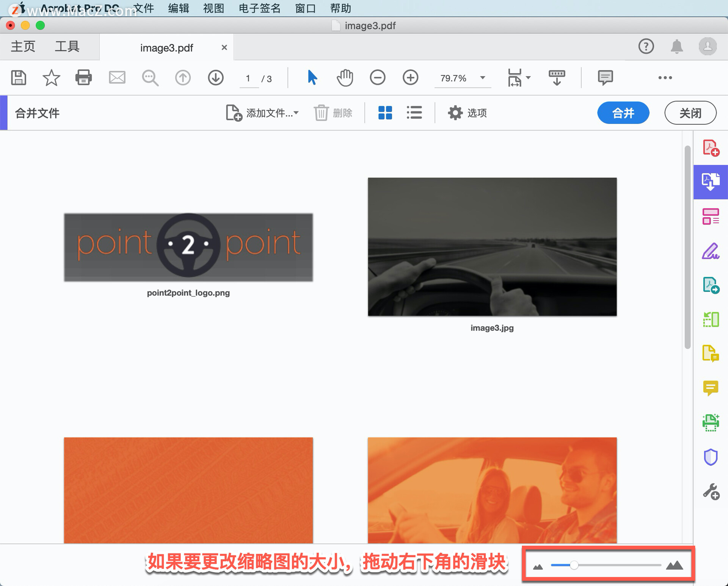Select the point2point_logo.png thumbnail

pyautogui.click(x=188, y=247)
